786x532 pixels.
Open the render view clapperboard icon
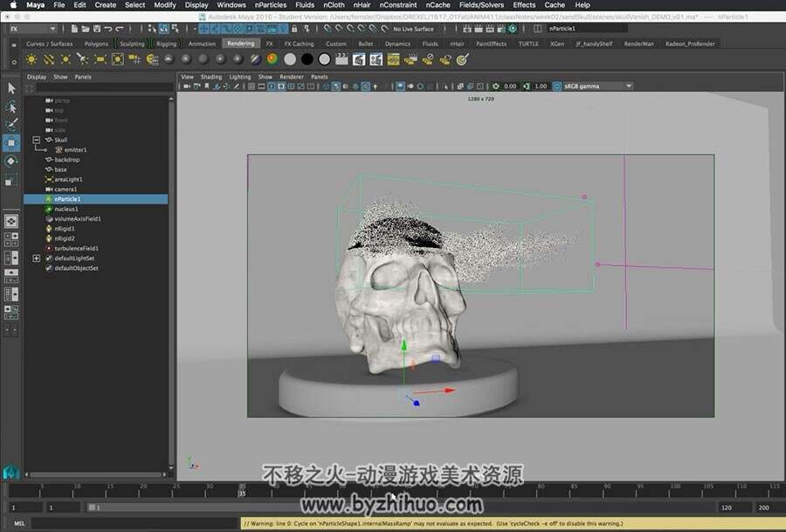coord(341,59)
